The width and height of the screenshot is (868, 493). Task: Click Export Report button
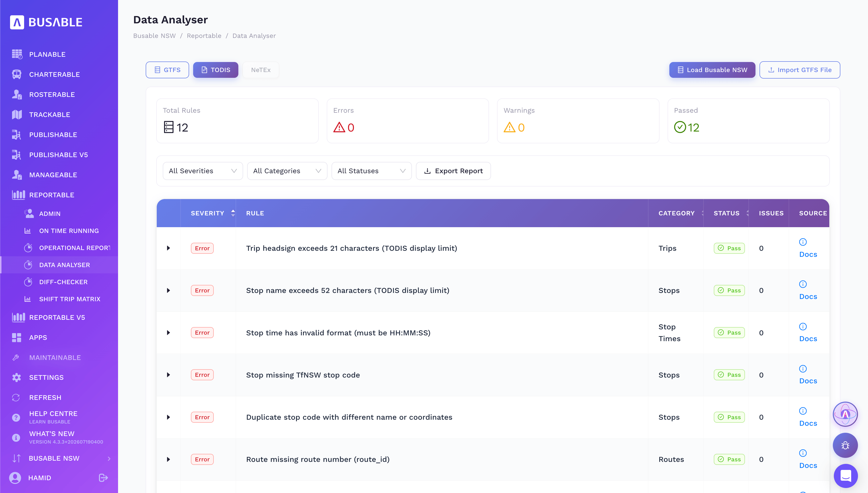[x=453, y=171]
